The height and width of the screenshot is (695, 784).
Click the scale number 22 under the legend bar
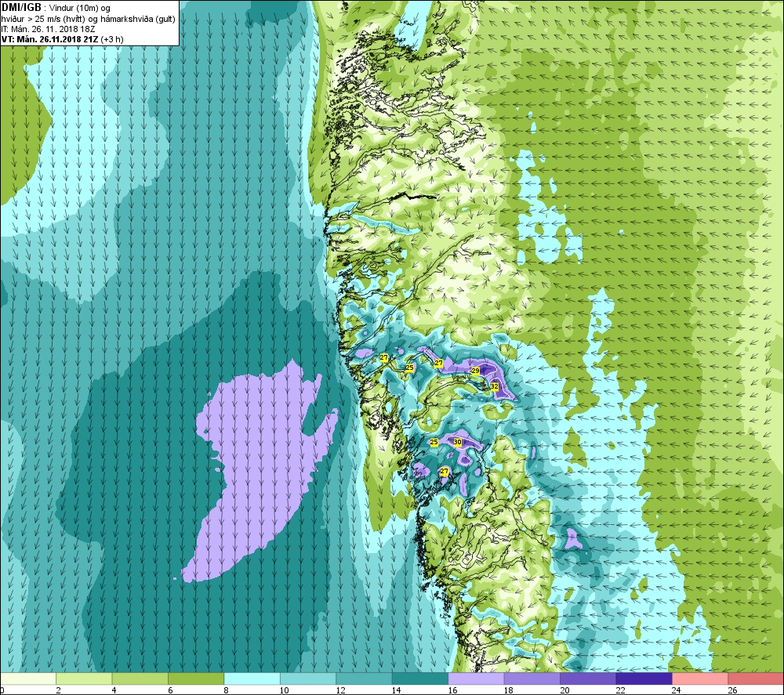pos(620,690)
